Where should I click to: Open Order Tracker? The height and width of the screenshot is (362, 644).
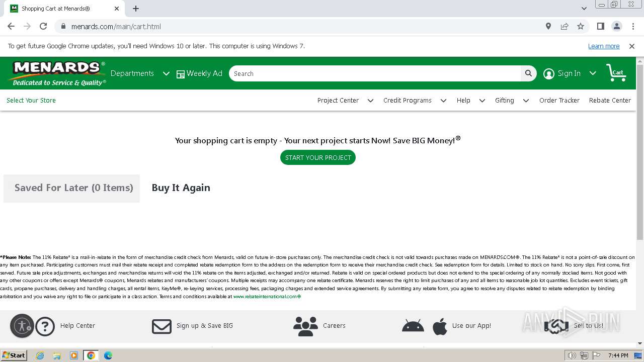(x=559, y=101)
